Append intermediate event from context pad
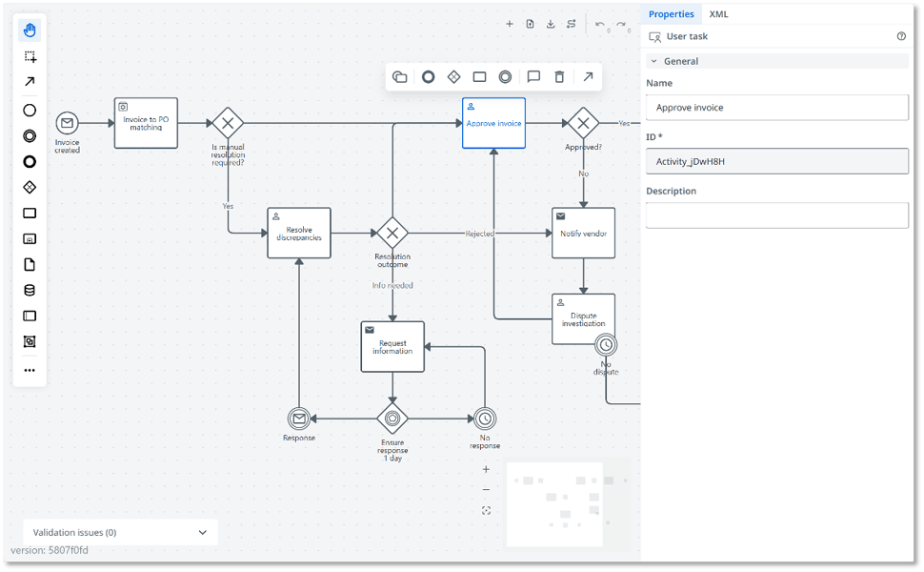Screen dimensions: 924x572 [x=505, y=76]
